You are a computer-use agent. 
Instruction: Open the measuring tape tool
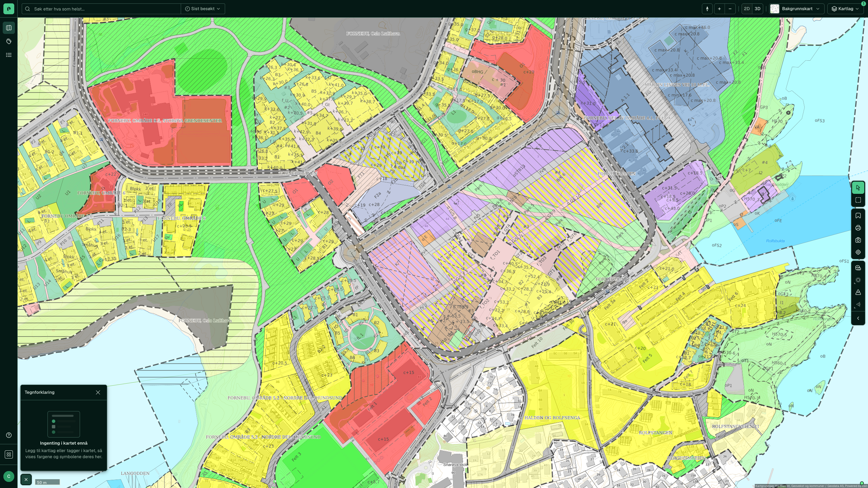[x=858, y=268]
